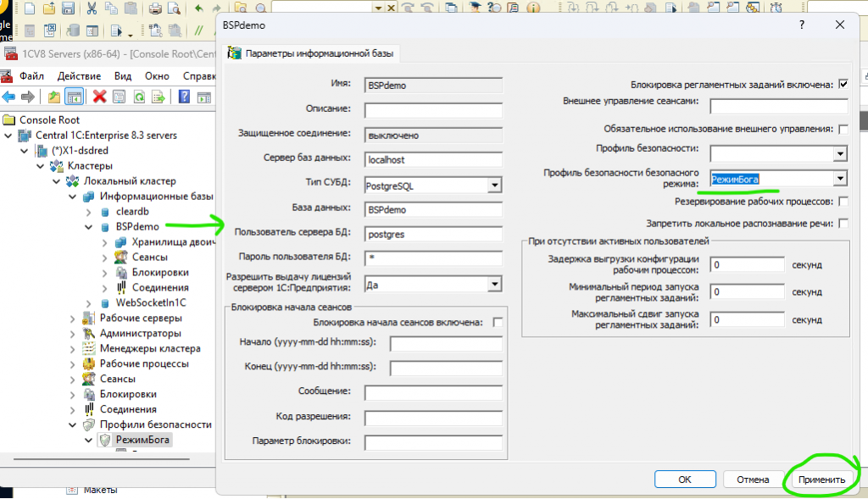Click the copy icon in background toolbar

[111, 8]
